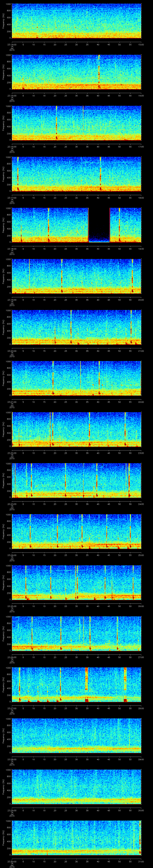Click the 23:26:00 start time label

point(12,657)
